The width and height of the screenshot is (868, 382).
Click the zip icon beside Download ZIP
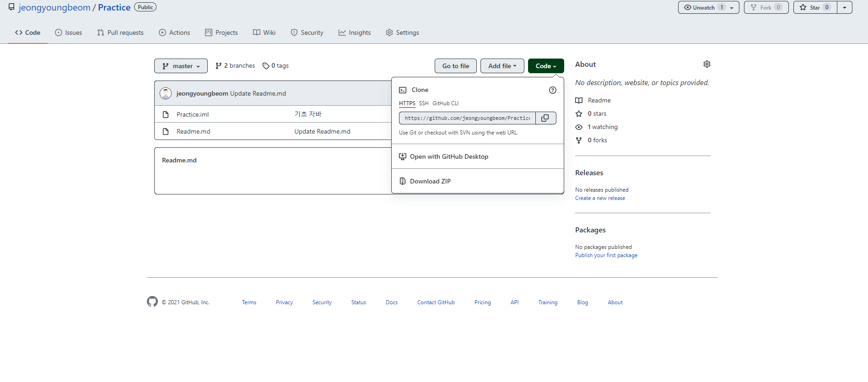(403, 181)
